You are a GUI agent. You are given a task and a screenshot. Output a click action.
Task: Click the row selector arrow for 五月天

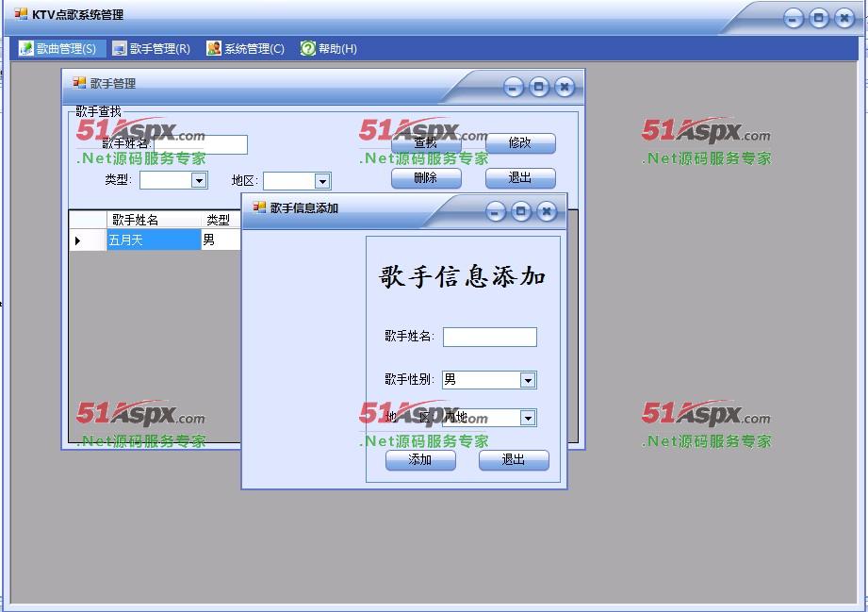(x=88, y=240)
